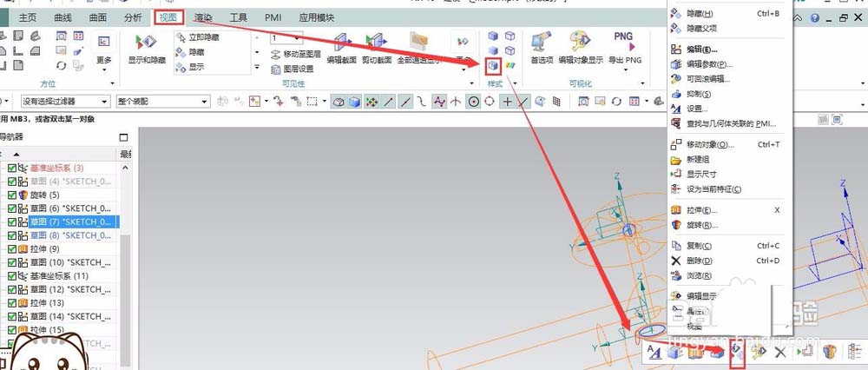Select 草图 (7) in part navigator

pos(72,221)
